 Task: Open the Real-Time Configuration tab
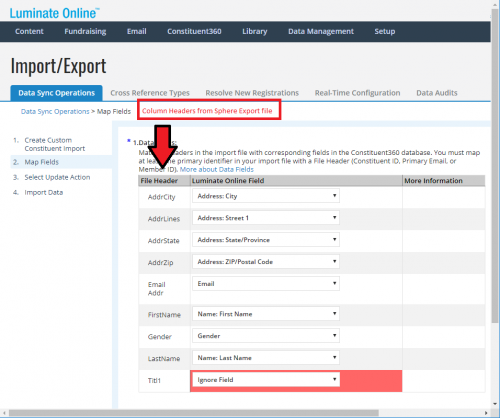coord(357,93)
